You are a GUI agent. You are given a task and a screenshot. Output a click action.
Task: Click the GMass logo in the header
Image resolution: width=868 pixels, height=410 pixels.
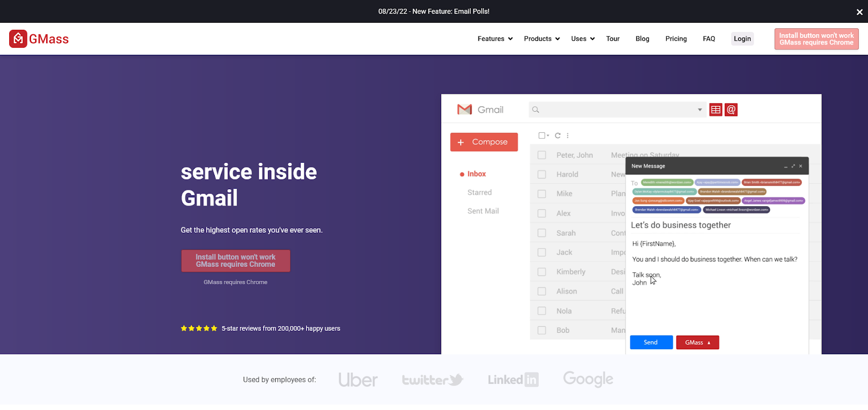pyautogui.click(x=39, y=39)
